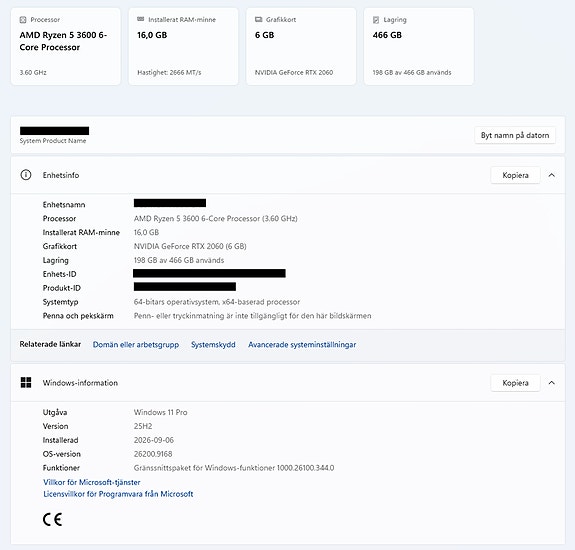Click the Lagring storage icon
The width and height of the screenshot is (575, 550).
click(x=376, y=20)
